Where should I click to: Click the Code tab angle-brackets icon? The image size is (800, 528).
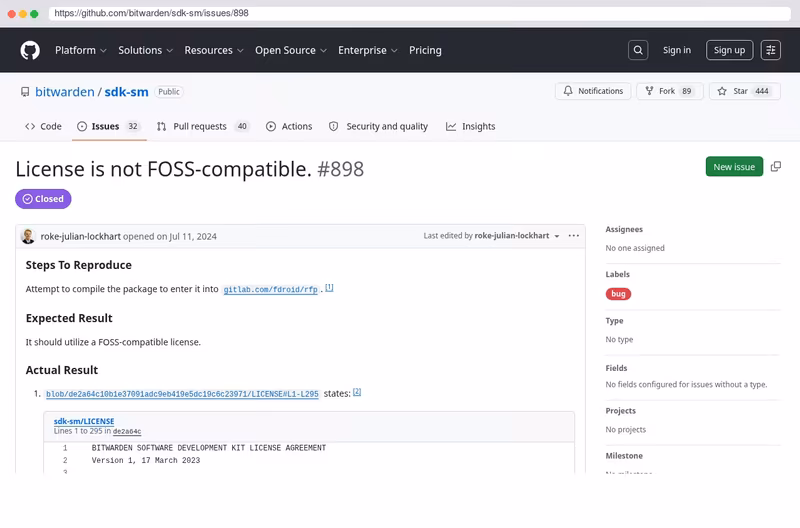tap(30, 127)
